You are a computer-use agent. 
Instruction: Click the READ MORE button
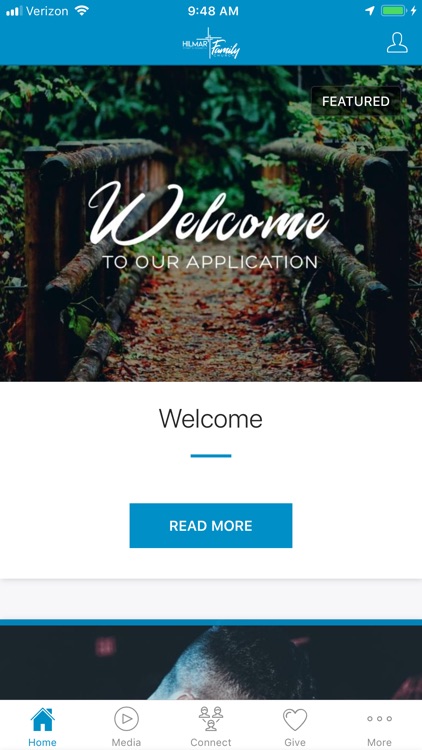(x=211, y=525)
